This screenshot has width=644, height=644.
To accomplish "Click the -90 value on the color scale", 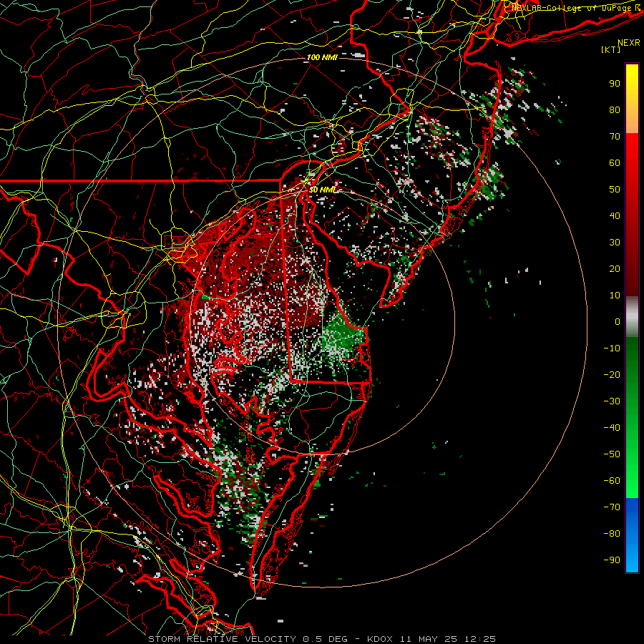I will pos(612,560).
